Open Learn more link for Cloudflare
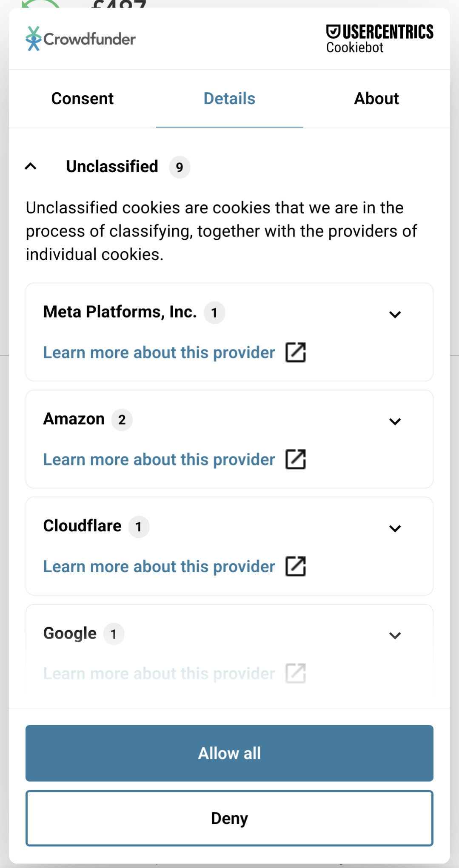459x868 pixels. (x=159, y=567)
